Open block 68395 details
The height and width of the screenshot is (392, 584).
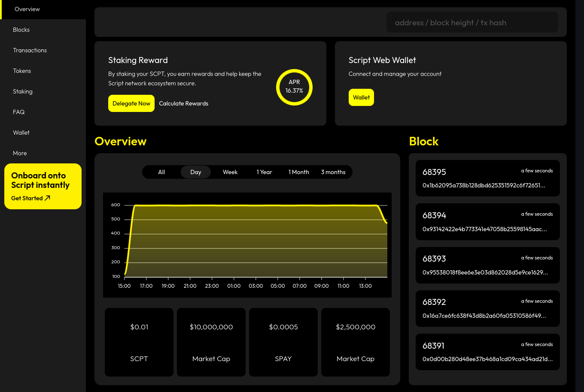[487, 178]
